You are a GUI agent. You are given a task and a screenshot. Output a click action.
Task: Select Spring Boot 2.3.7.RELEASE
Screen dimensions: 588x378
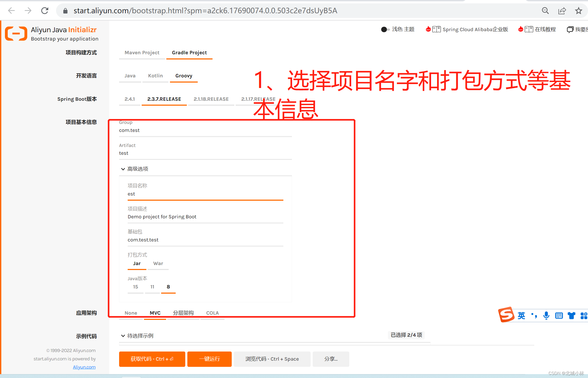[164, 99]
